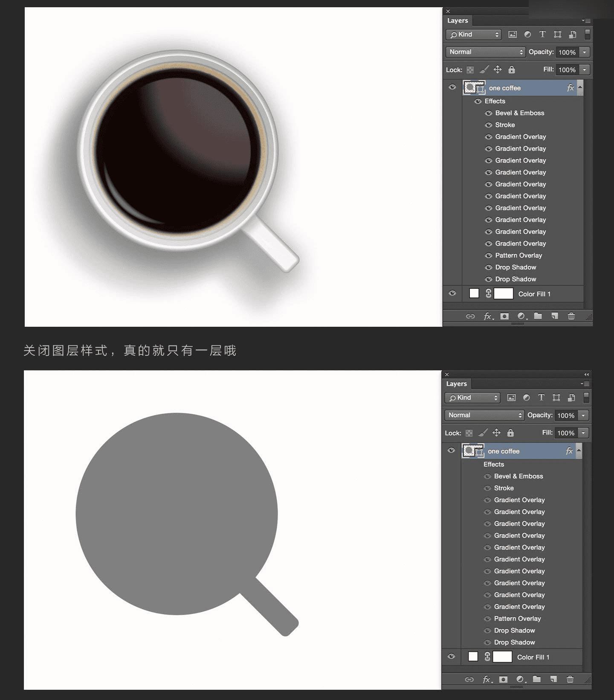This screenshot has width=614, height=700.
Task: Filter for smart objects in the upper Layers panel
Action: 573,35
